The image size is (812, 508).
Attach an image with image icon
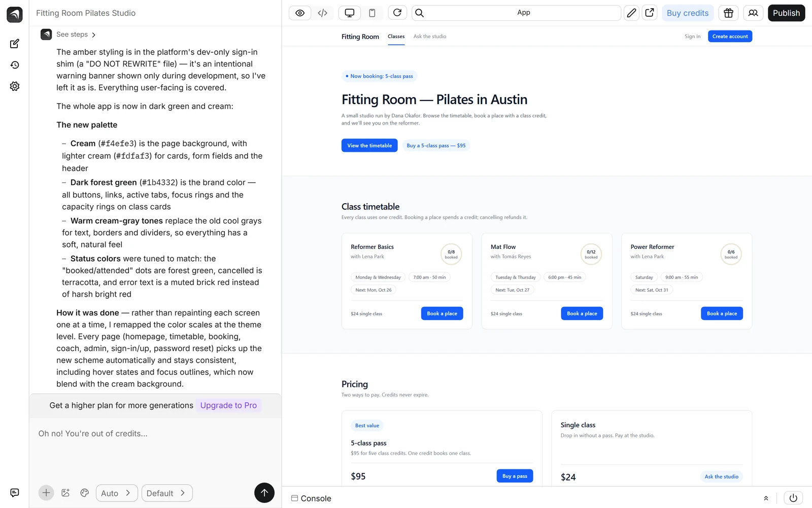tap(65, 493)
